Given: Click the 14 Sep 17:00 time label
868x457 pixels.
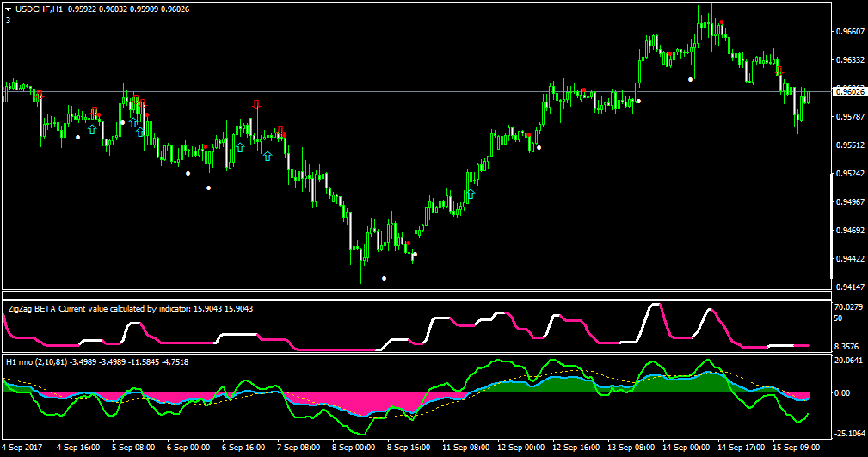Looking at the screenshot, I should [x=742, y=447].
